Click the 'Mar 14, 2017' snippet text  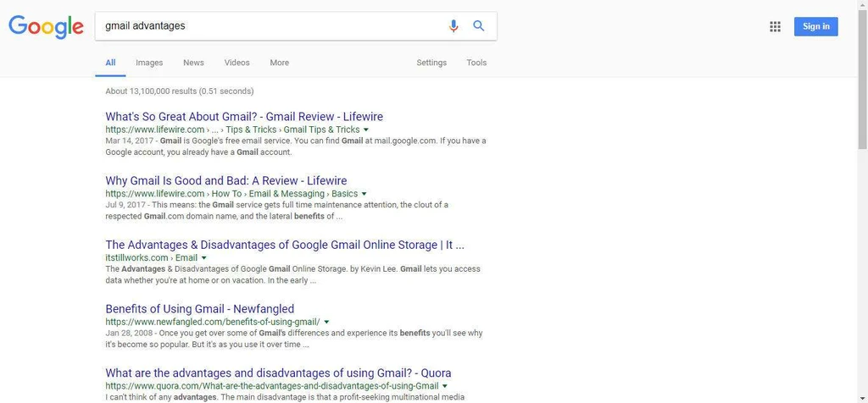coord(129,141)
